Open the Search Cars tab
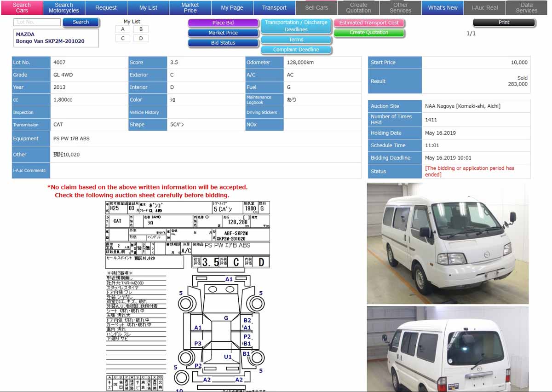 click(x=22, y=7)
